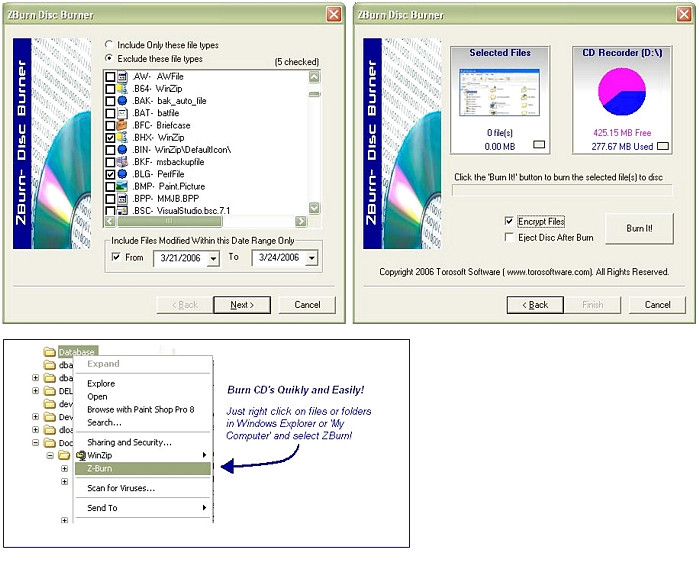Click Back in the burn dialog
The height and width of the screenshot is (573, 700).
click(535, 305)
